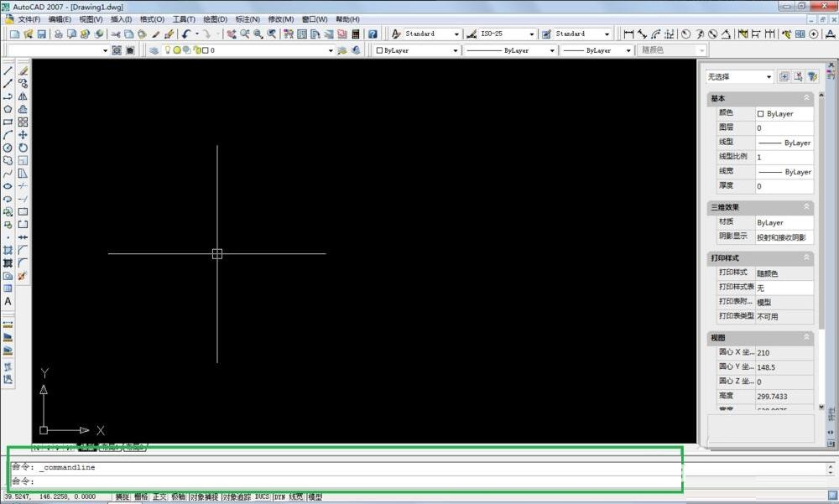Image resolution: width=839 pixels, height=504 pixels.
Task: Click the New drawing icon
Action: pyautogui.click(x=14, y=34)
